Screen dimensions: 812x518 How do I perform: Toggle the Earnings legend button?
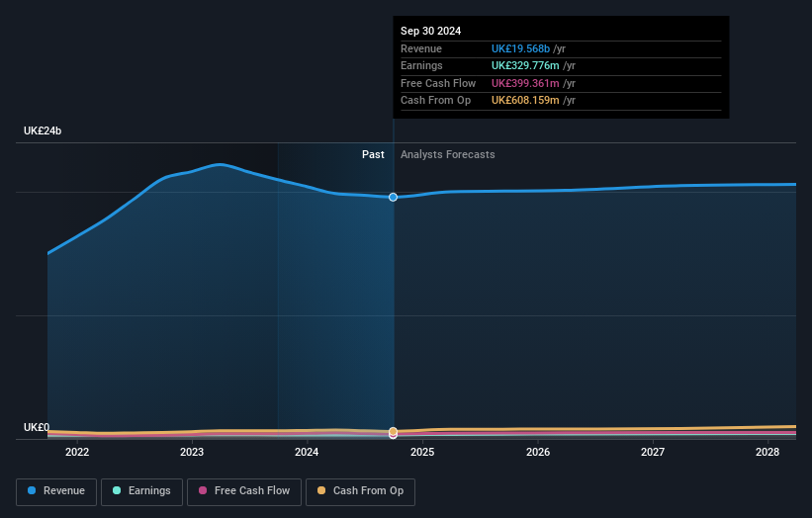(141, 491)
